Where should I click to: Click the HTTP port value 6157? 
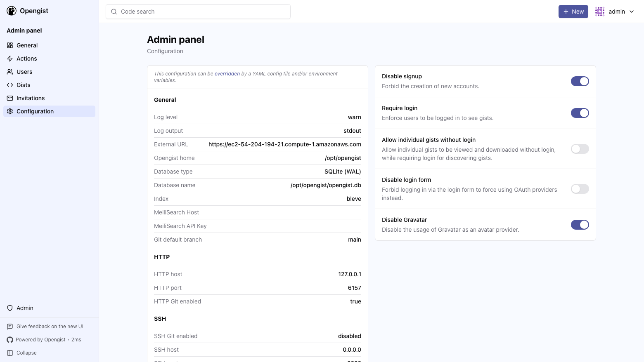355,288
